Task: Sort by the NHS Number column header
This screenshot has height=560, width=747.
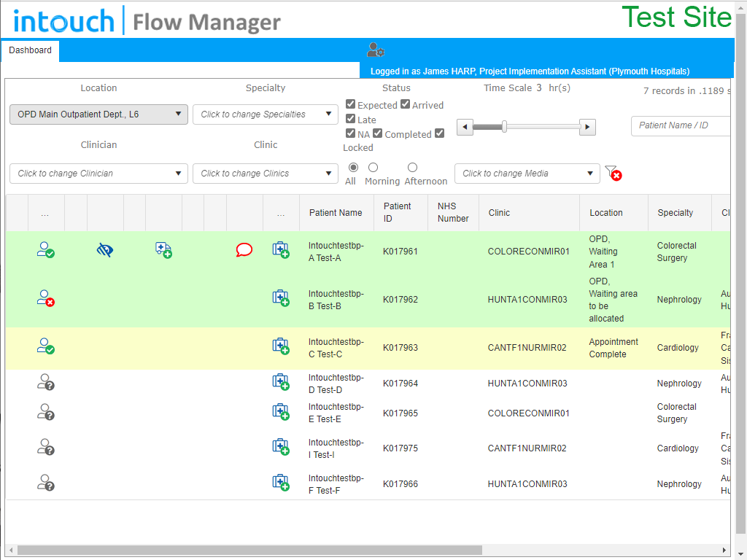Action: (453, 212)
